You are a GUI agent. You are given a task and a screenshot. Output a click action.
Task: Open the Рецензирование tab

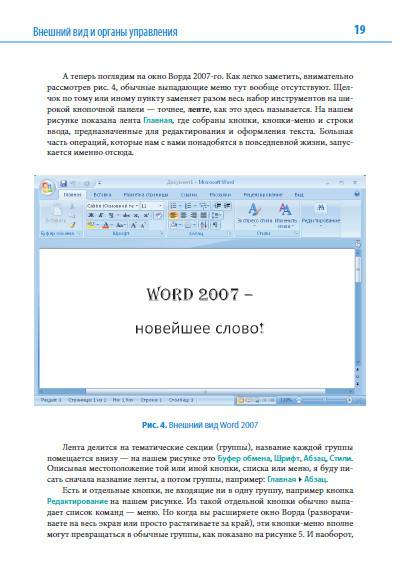coord(263,194)
